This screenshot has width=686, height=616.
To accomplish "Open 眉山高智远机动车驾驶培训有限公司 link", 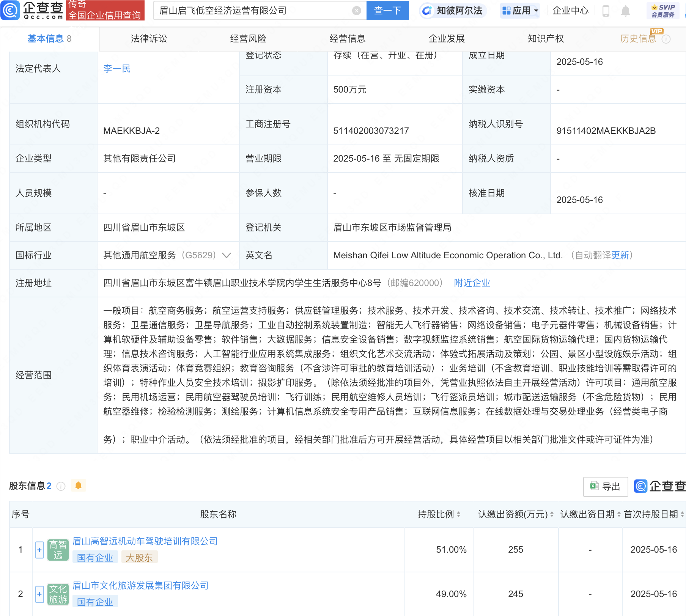I will (x=145, y=541).
